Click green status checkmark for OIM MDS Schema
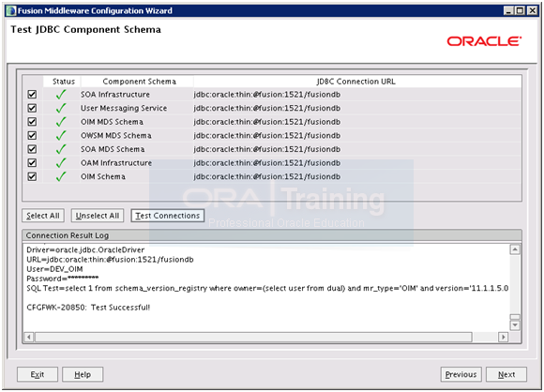This screenshot has height=392, width=544. [x=61, y=122]
